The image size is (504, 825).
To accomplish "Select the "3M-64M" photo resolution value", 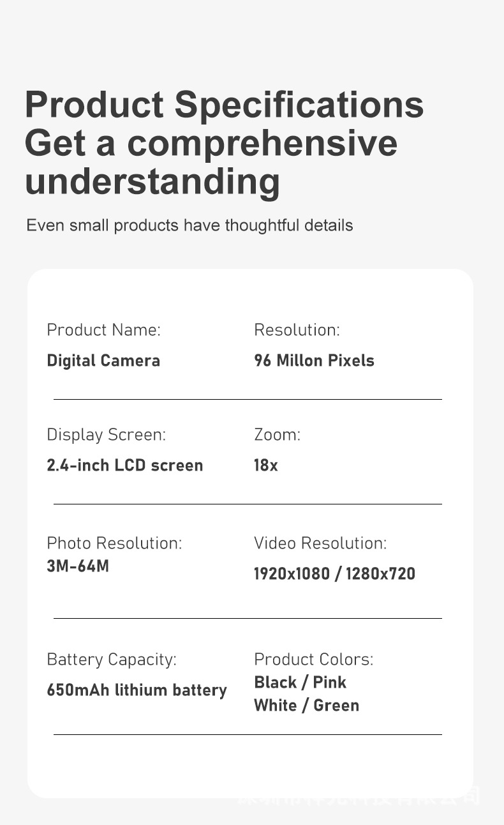I will pyautogui.click(x=78, y=566).
